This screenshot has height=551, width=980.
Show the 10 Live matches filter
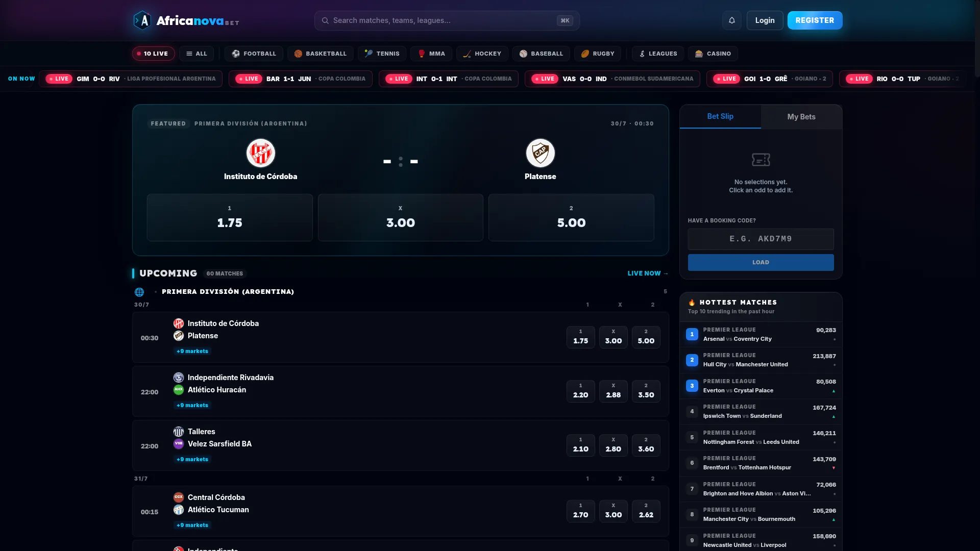point(153,54)
